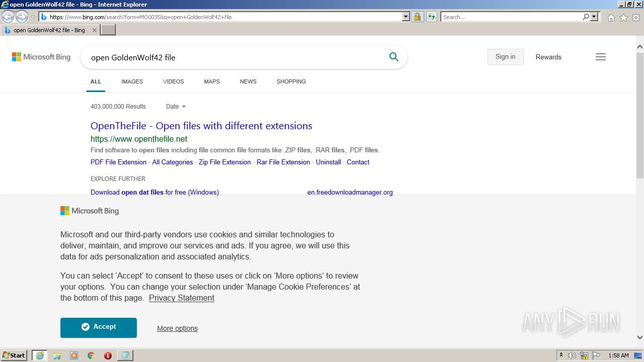The width and height of the screenshot is (644, 362).
Task: Click the scrollbar down arrow
Action: point(640,337)
